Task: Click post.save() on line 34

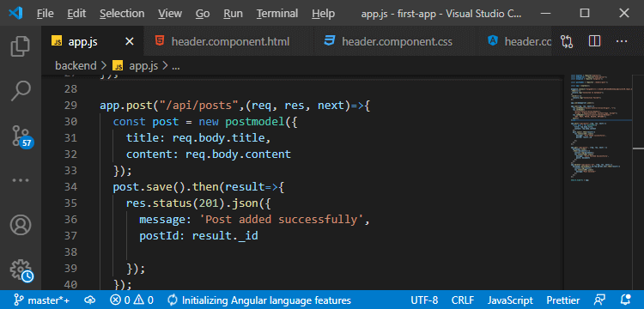Action: pos(149,187)
